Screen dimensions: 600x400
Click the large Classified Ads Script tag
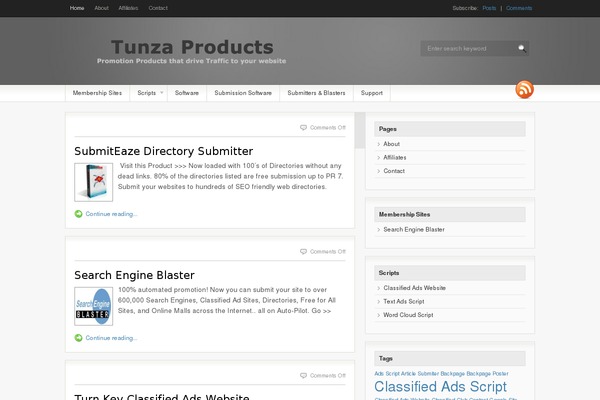click(440, 387)
